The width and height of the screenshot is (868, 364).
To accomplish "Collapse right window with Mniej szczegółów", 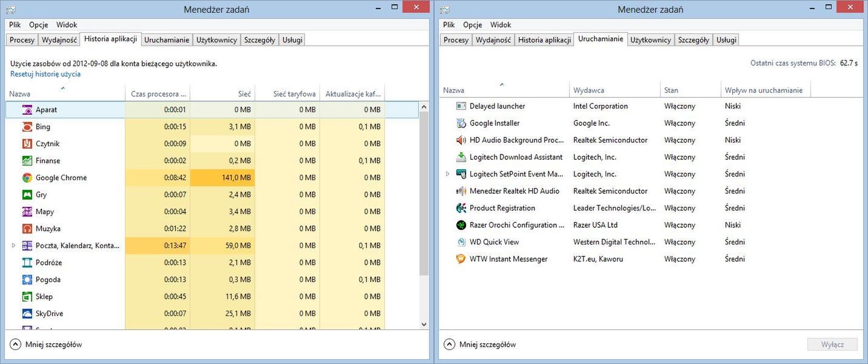I will (480, 345).
